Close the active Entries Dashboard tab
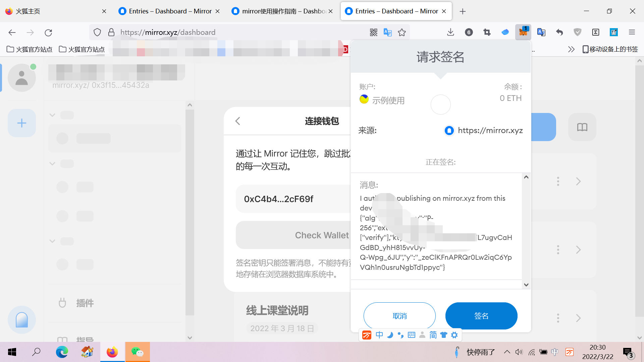Image resolution: width=644 pixels, height=362 pixels. [x=444, y=11]
